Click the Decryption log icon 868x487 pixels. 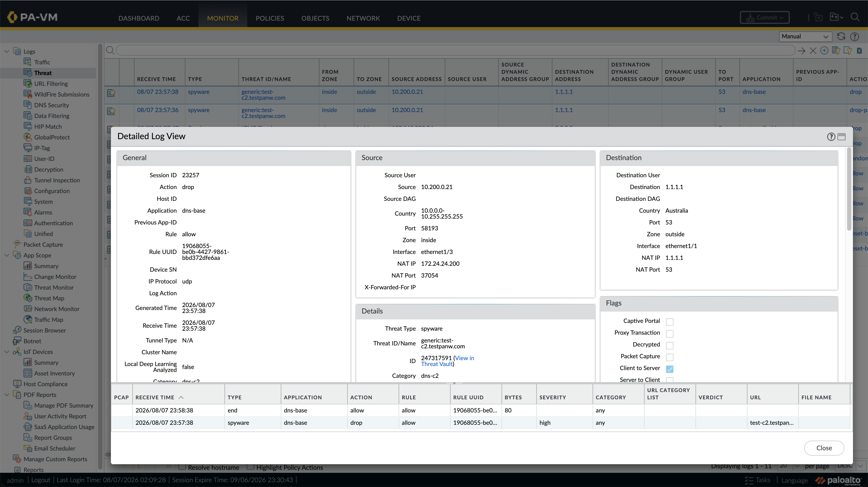point(28,169)
